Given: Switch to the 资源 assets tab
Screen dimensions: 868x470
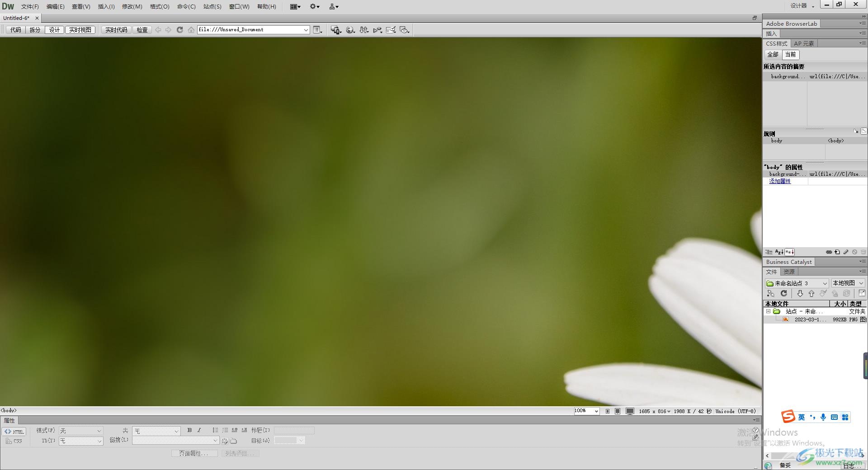Looking at the screenshot, I should [x=789, y=272].
